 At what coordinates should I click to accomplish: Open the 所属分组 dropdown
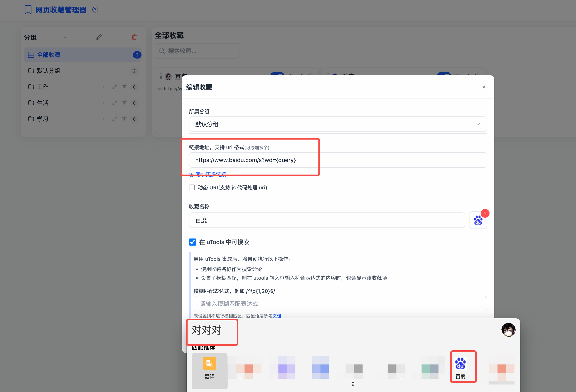click(x=338, y=124)
